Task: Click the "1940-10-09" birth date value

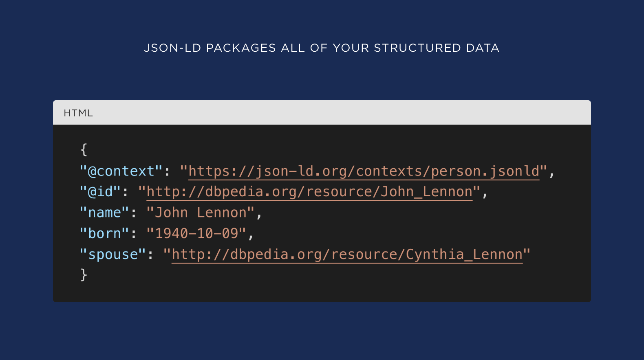Action: [196, 233]
